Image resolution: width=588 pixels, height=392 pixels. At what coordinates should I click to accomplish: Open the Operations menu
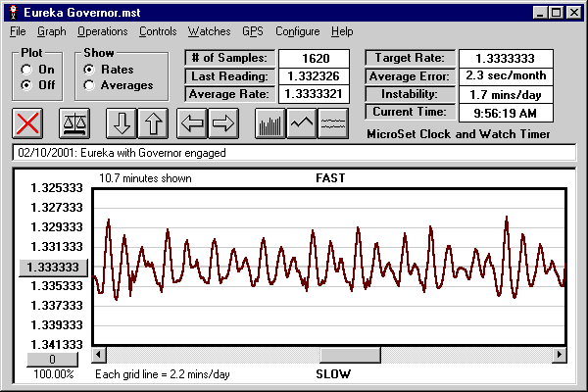(x=102, y=31)
